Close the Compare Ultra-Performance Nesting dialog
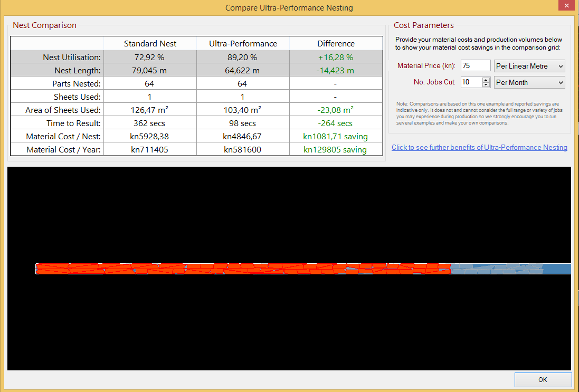This screenshot has width=579, height=392. point(566,5)
